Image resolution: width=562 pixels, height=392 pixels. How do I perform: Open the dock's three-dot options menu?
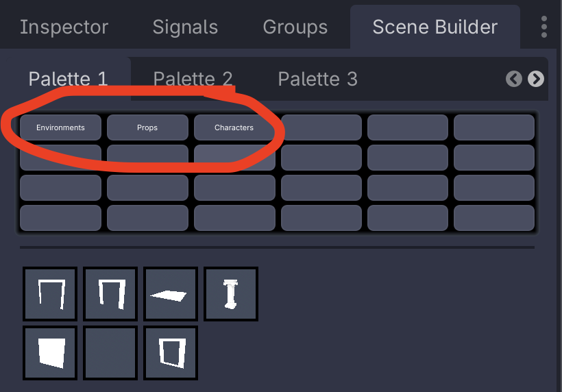coord(544,27)
